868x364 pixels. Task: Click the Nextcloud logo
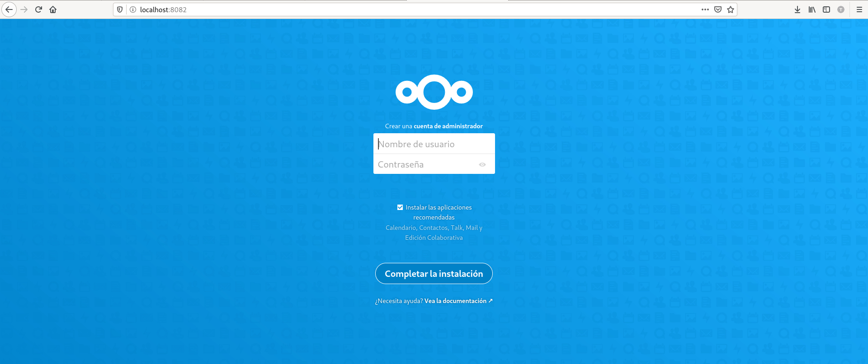[434, 92]
